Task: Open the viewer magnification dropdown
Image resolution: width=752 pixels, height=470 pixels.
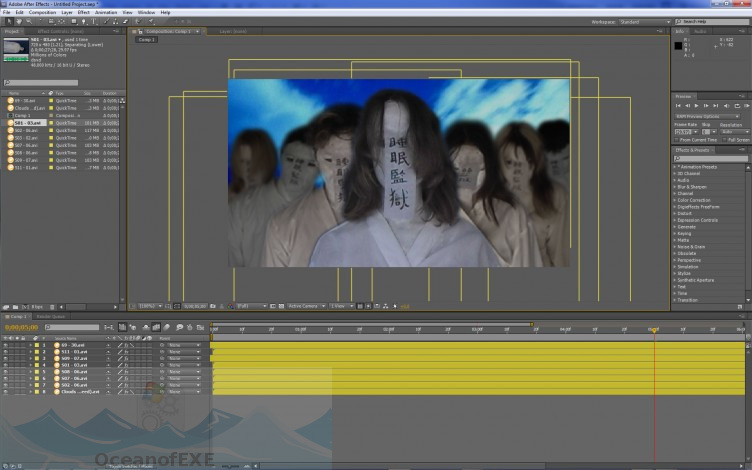Action: [150, 306]
